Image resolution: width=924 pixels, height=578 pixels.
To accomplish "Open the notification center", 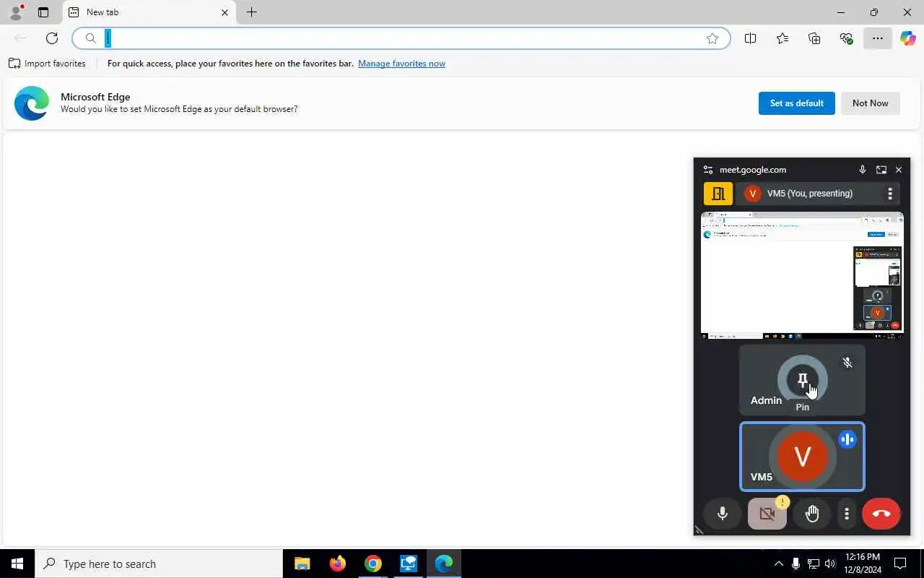I will tap(900, 564).
